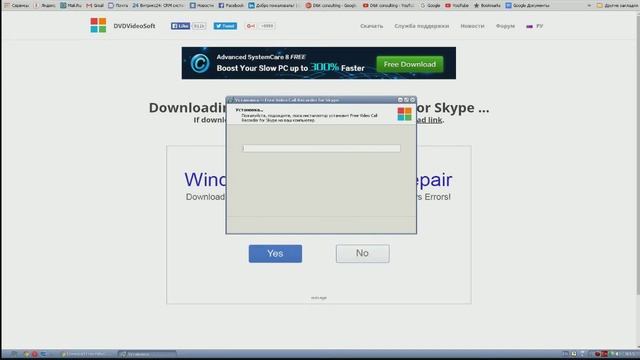The width and height of the screenshot is (640, 360).
Task: Click the No button
Action: pyautogui.click(x=362, y=253)
